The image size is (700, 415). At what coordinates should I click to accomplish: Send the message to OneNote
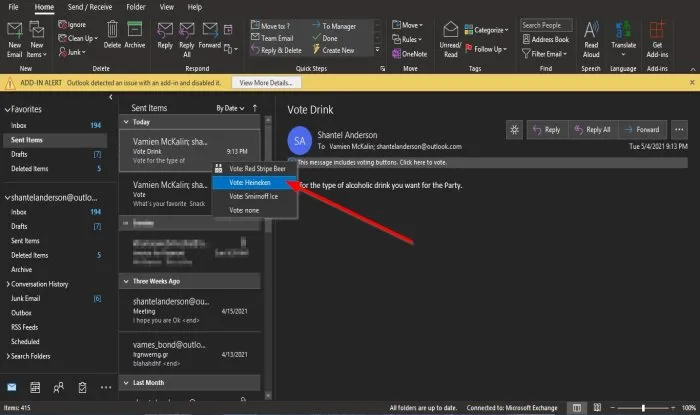pyautogui.click(x=409, y=54)
